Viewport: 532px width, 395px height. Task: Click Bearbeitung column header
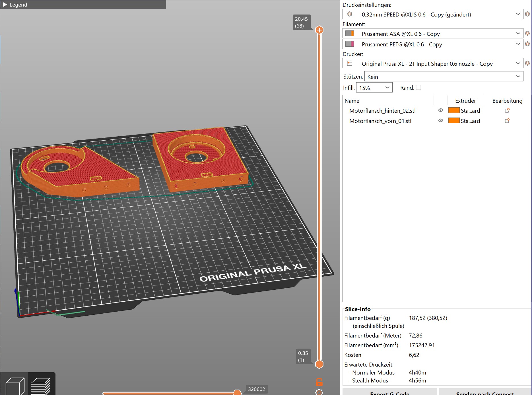point(507,101)
